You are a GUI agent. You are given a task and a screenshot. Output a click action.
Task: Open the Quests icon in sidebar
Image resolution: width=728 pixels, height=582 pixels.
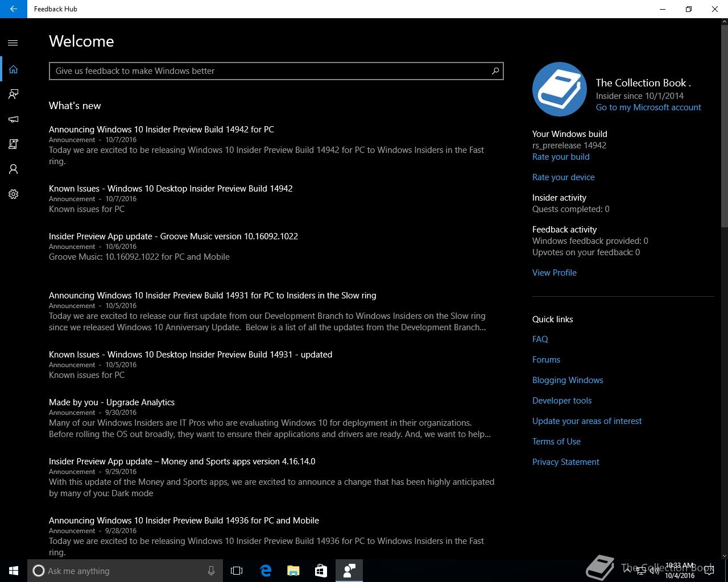[x=13, y=144]
